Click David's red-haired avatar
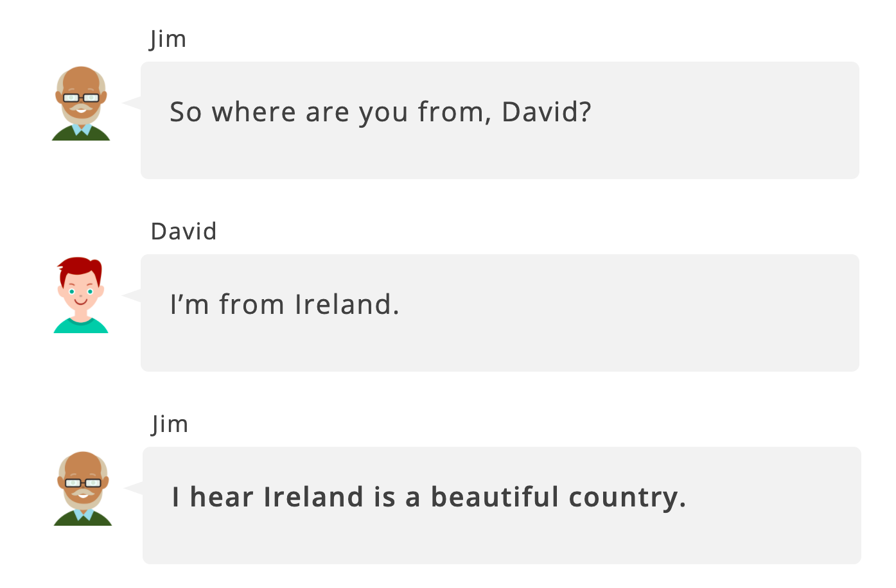The height and width of the screenshot is (588, 896). (x=81, y=296)
